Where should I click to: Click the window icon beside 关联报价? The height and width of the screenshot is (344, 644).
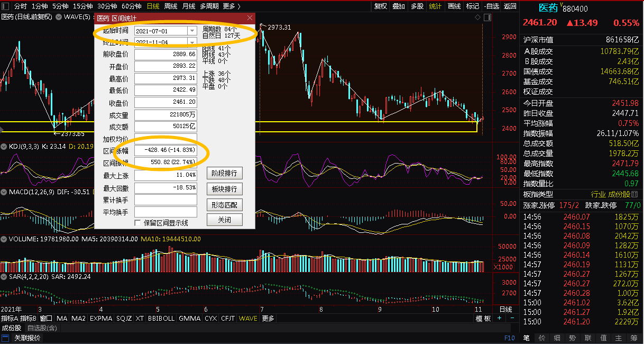click(6, 338)
